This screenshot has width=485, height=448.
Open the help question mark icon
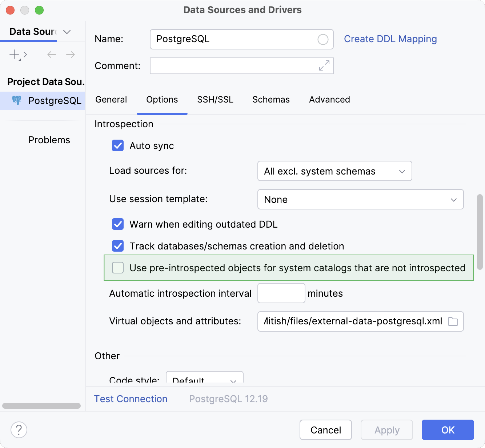(19, 430)
